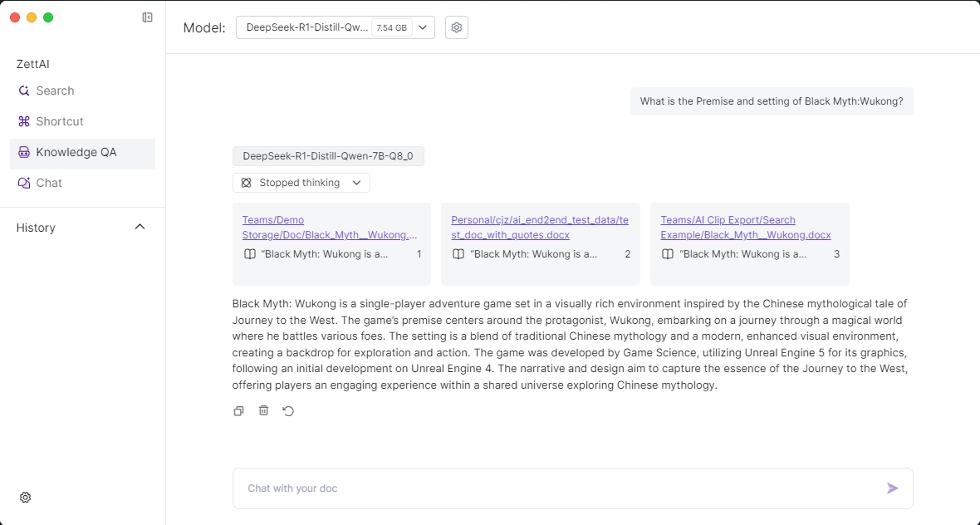
Task: Select Knowledge QA in sidebar
Action: pos(76,152)
